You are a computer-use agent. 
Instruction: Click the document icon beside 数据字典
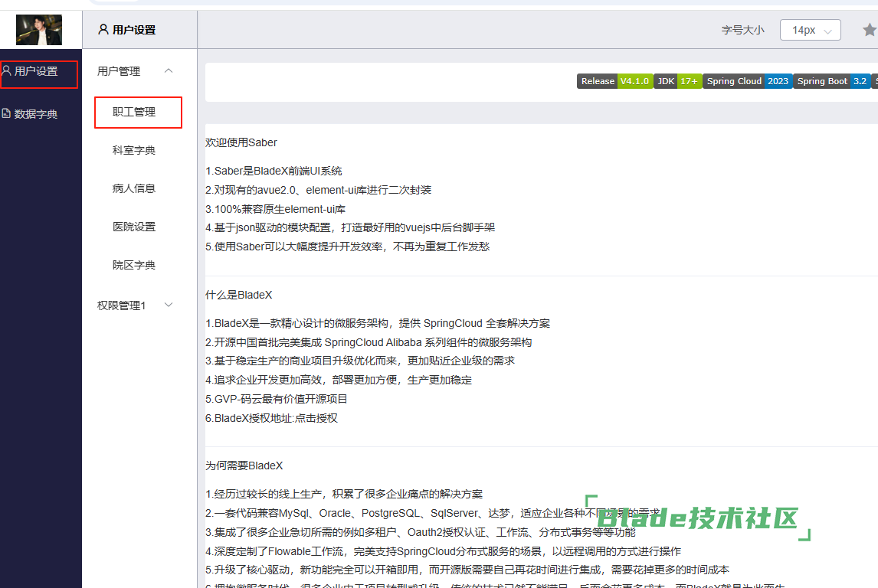pyautogui.click(x=6, y=113)
